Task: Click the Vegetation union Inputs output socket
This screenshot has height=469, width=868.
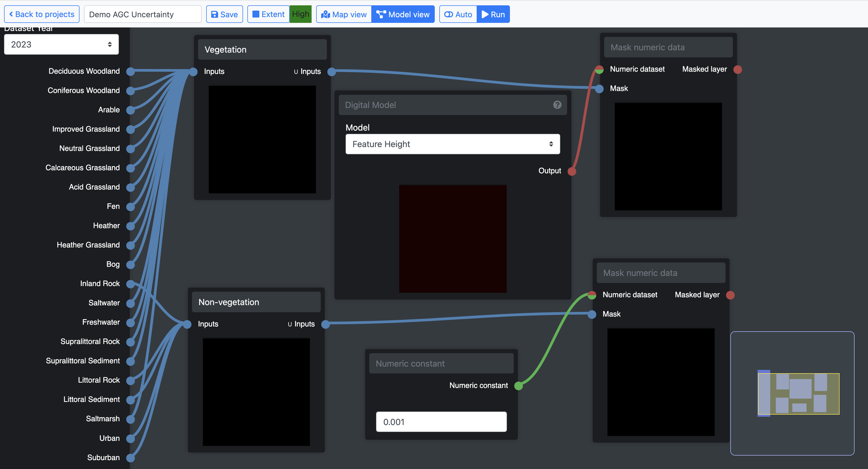Action: [332, 72]
